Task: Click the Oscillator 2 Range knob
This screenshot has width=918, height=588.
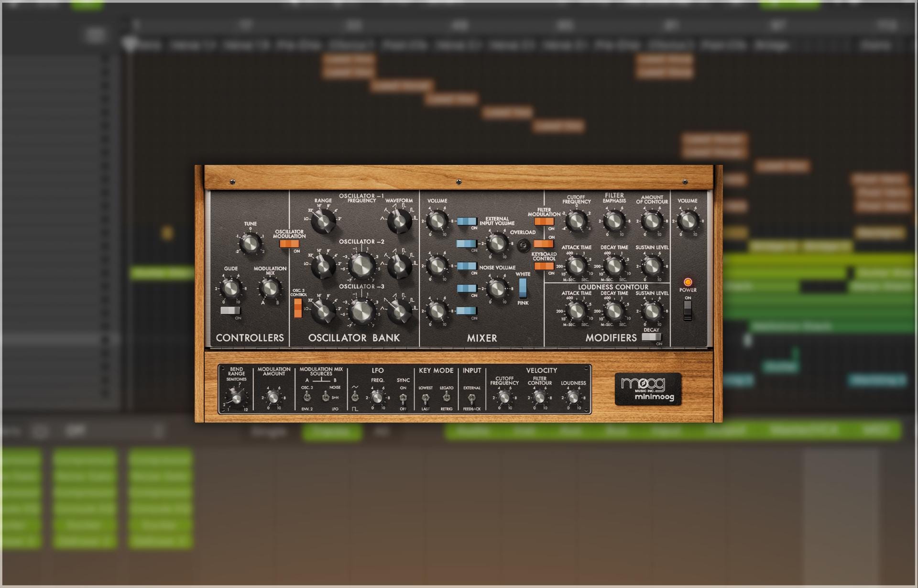Action: [323, 266]
